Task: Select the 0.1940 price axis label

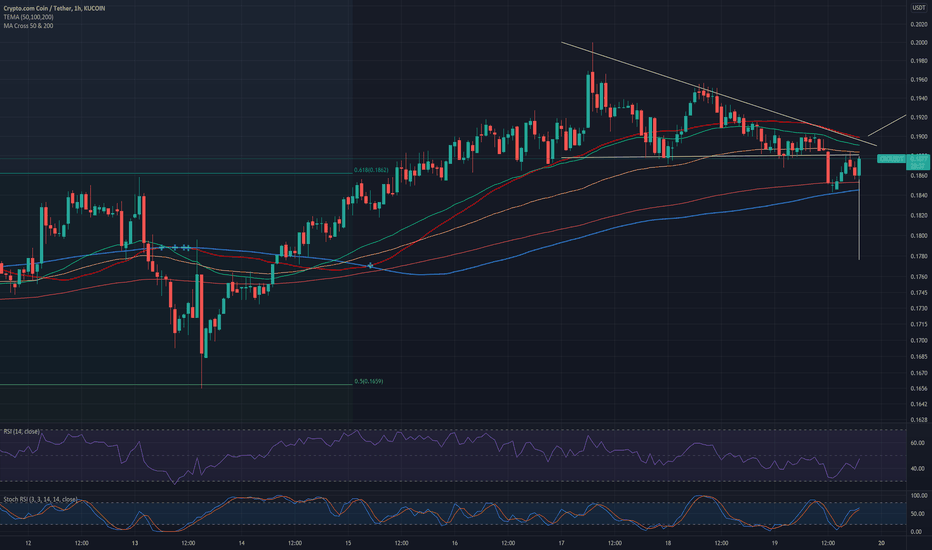Action: point(919,99)
